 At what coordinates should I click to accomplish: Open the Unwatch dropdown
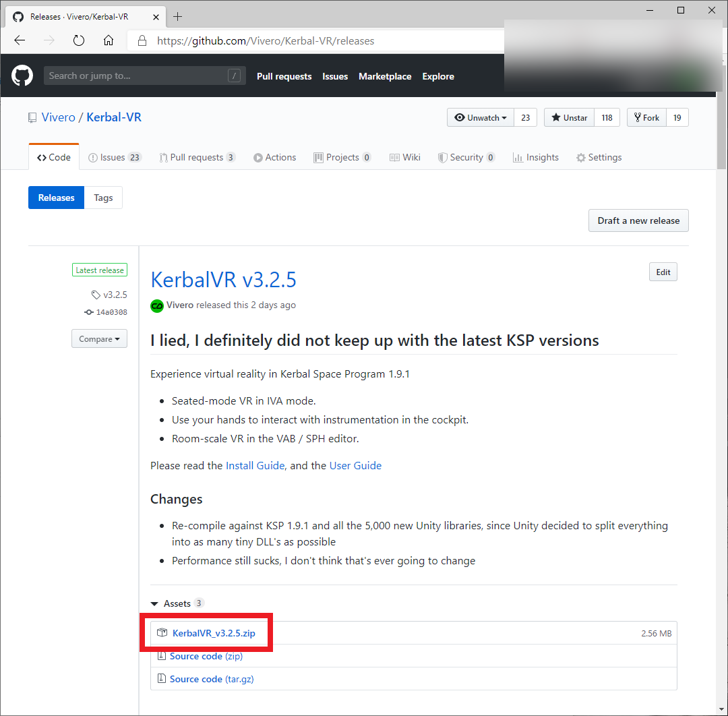(481, 117)
